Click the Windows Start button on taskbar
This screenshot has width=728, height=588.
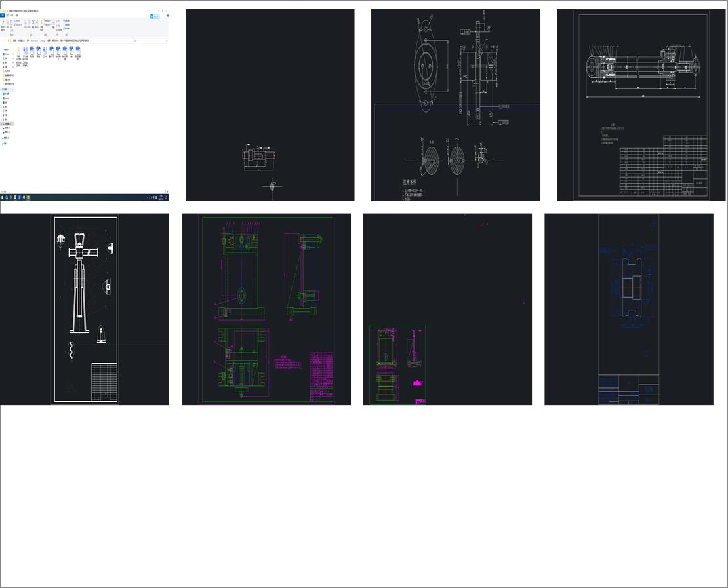pyautogui.click(x=2, y=197)
